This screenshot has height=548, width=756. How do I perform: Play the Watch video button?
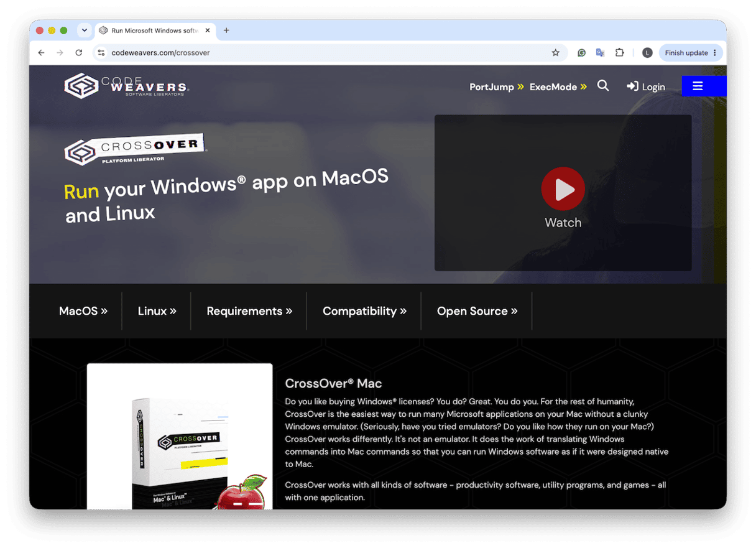563,188
